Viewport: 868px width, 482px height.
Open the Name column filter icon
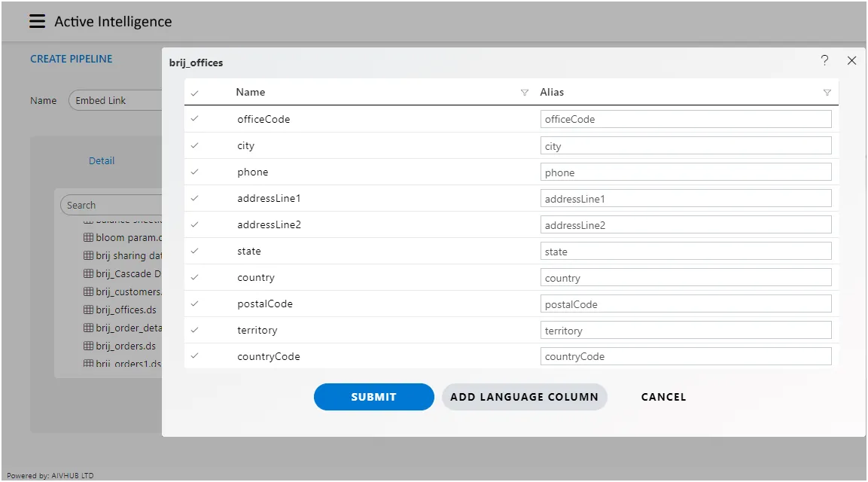pos(524,93)
